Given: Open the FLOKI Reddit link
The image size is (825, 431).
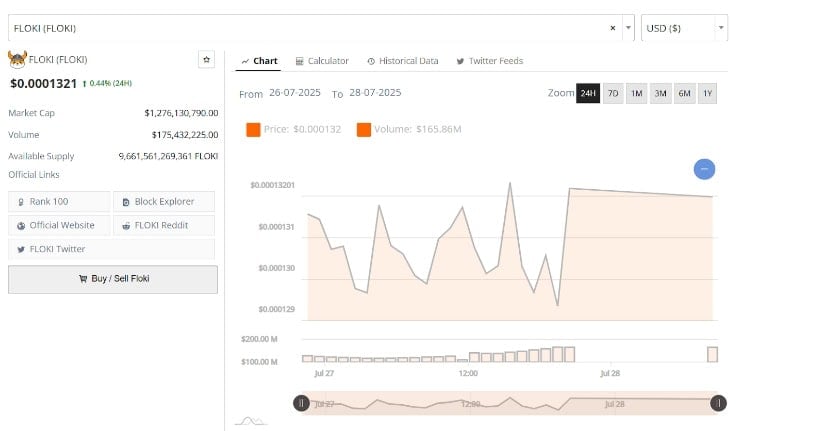Looking at the screenshot, I should click(164, 225).
